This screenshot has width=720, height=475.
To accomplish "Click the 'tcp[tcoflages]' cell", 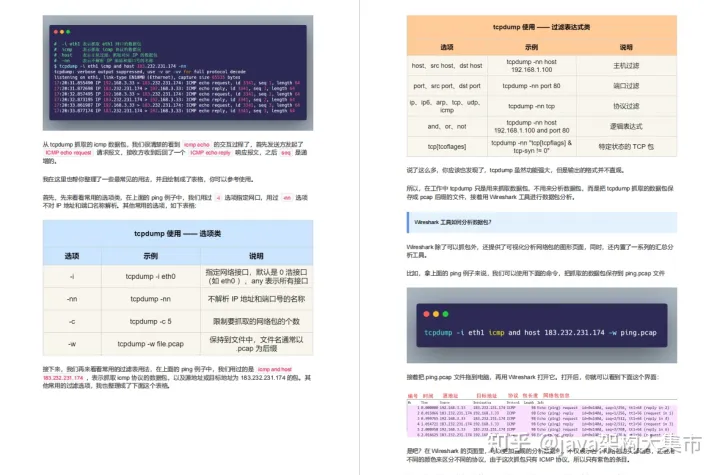I will [447, 147].
